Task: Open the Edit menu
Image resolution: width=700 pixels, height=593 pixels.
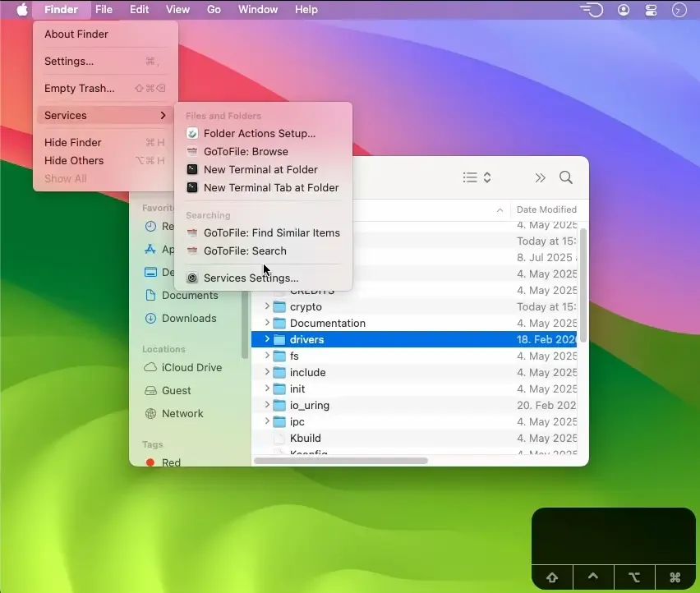Action: point(140,9)
